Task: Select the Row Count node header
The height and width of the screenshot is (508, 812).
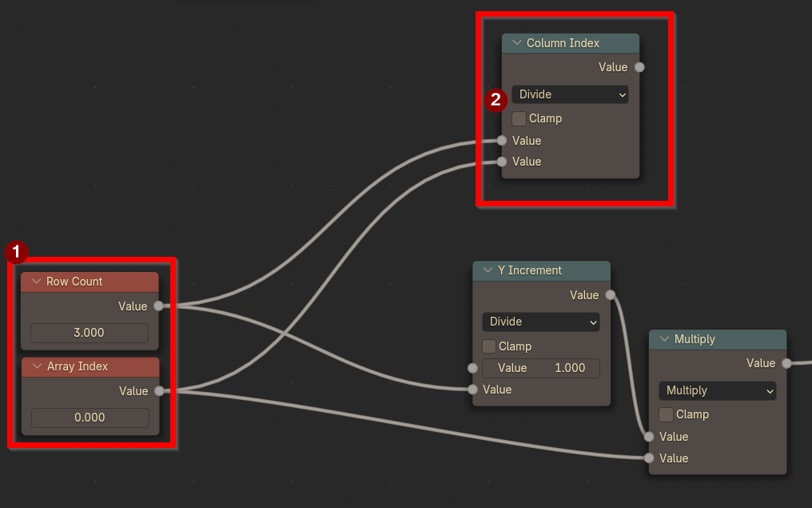Action: click(x=90, y=282)
